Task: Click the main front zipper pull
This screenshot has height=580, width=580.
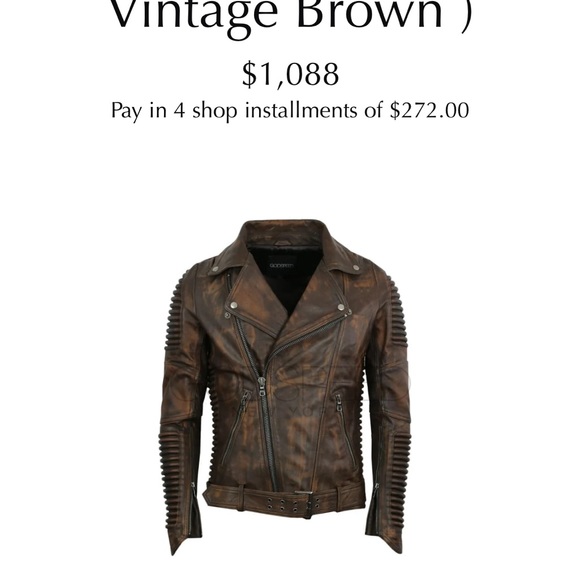Action: click(262, 386)
